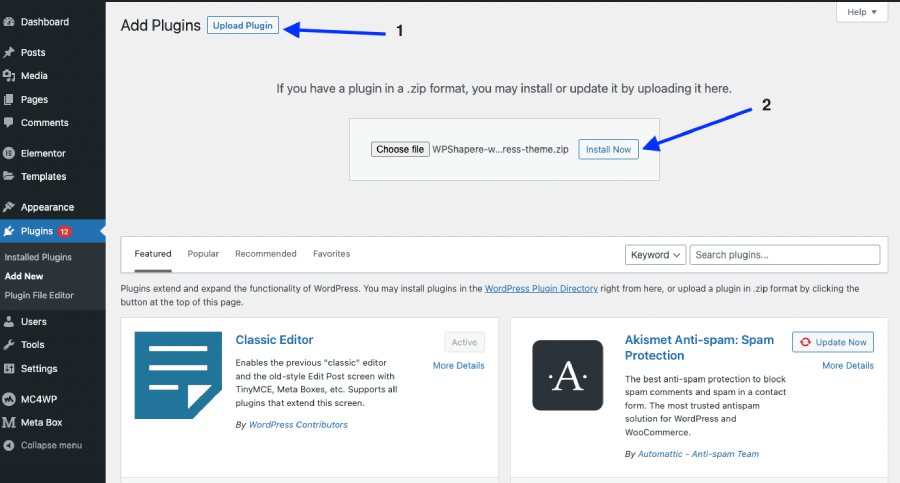Screen dimensions: 900x483
Task: Open the Pages menu label
Action: pos(34,99)
